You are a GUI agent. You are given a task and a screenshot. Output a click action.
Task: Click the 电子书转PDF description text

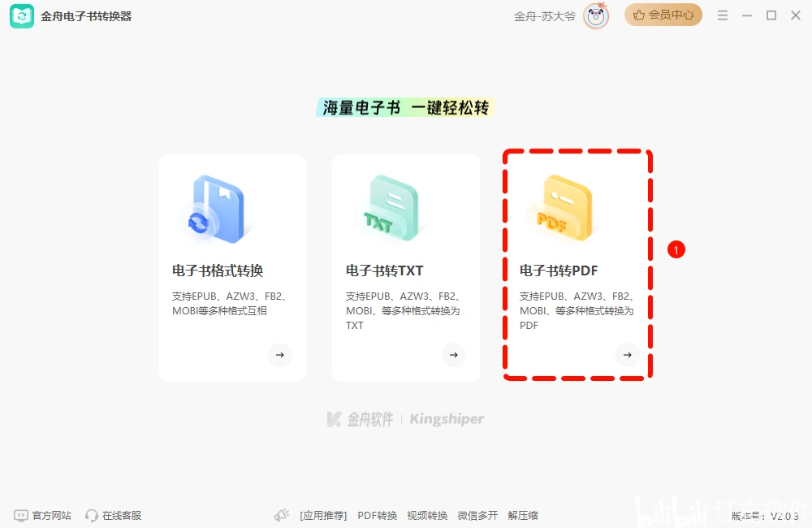pos(577,311)
